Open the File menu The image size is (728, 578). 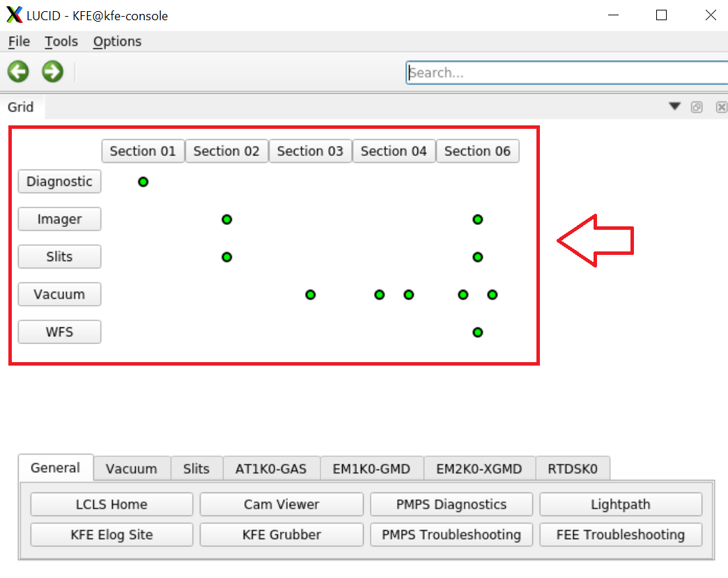click(19, 42)
